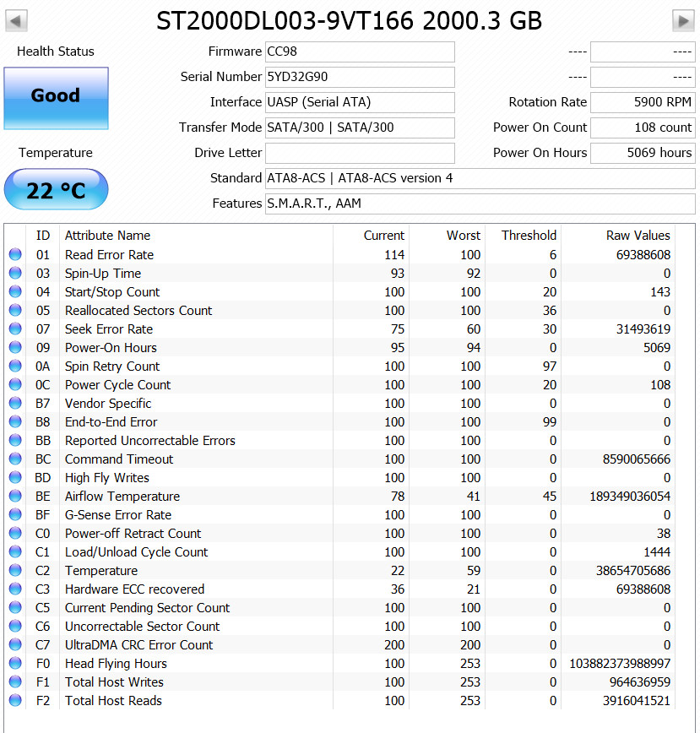Click the ST2000DL003-9VT166 2000.3 GB disk title
This screenshot has width=700, height=733.
pyautogui.click(x=349, y=20)
